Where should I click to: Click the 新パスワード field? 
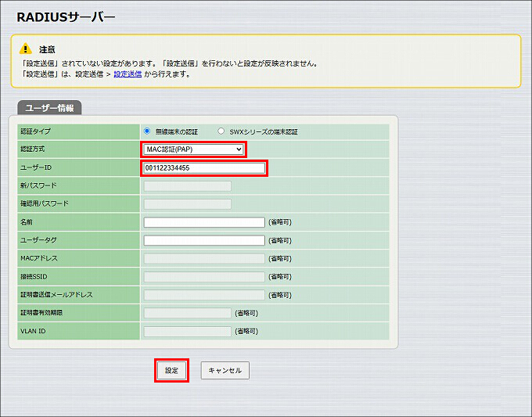point(187,186)
